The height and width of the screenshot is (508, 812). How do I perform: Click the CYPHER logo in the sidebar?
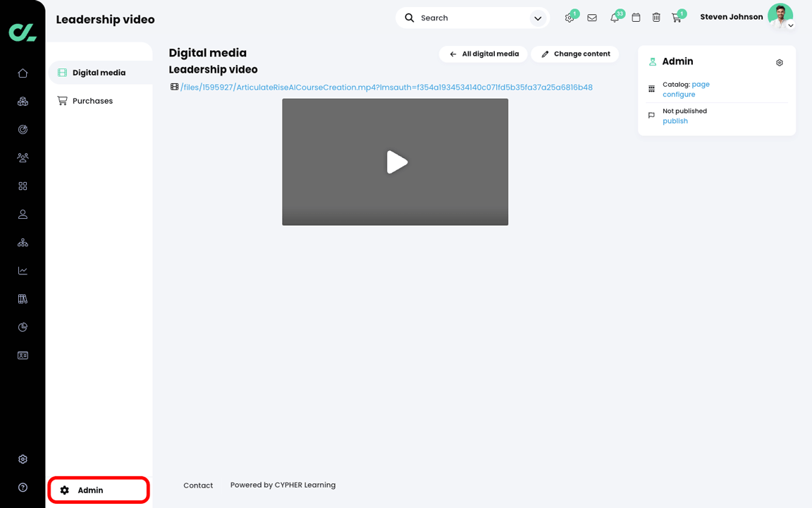(23, 32)
